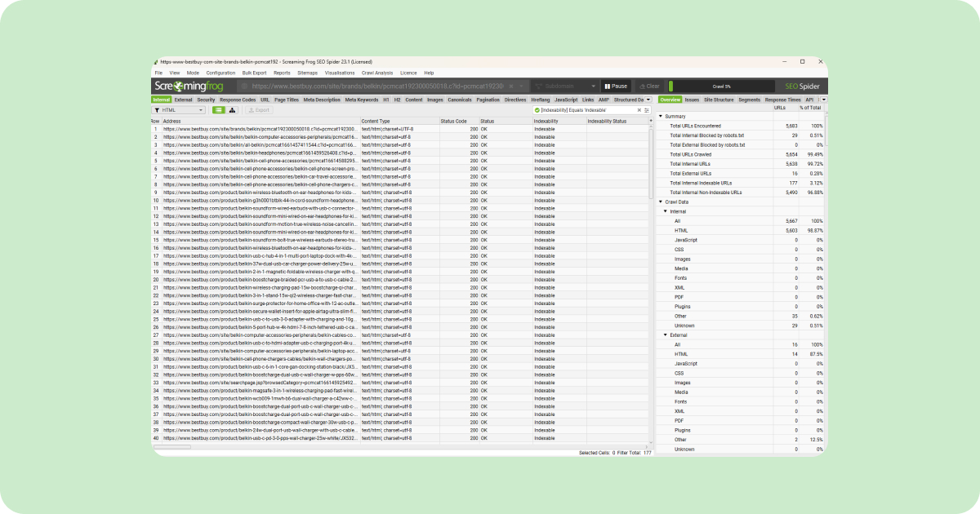Remove the Indexability filter with its X icon
The height and width of the screenshot is (514, 980).
point(639,110)
